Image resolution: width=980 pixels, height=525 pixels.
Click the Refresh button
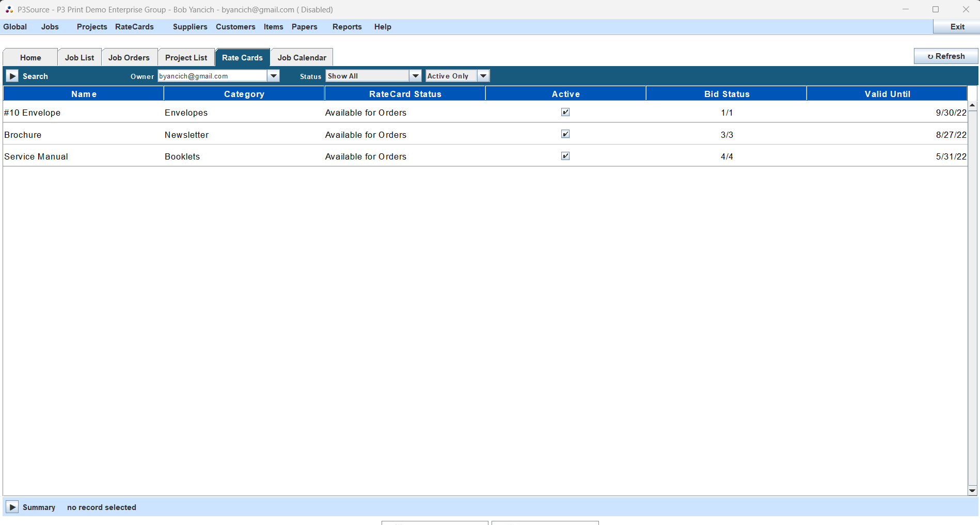pyautogui.click(x=945, y=56)
